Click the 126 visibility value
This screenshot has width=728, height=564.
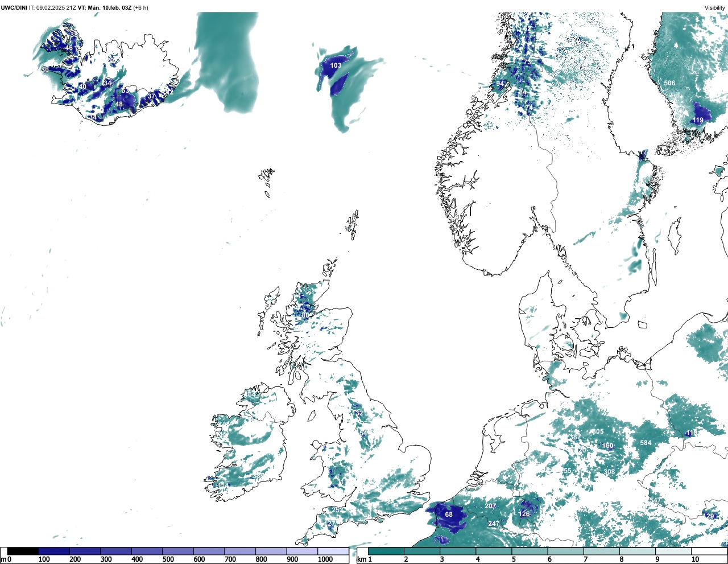click(x=524, y=514)
